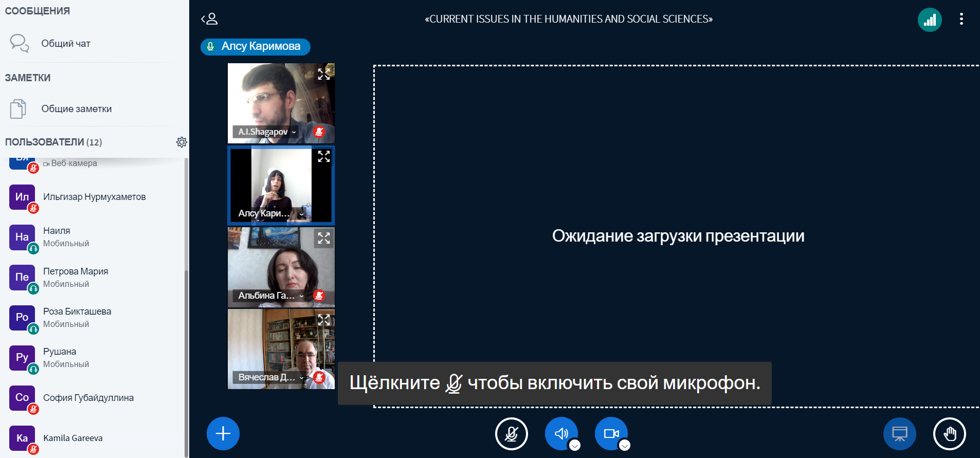Screen dimensions: 980x458
Task: Toggle webcam sharing camera button
Action: point(610,433)
